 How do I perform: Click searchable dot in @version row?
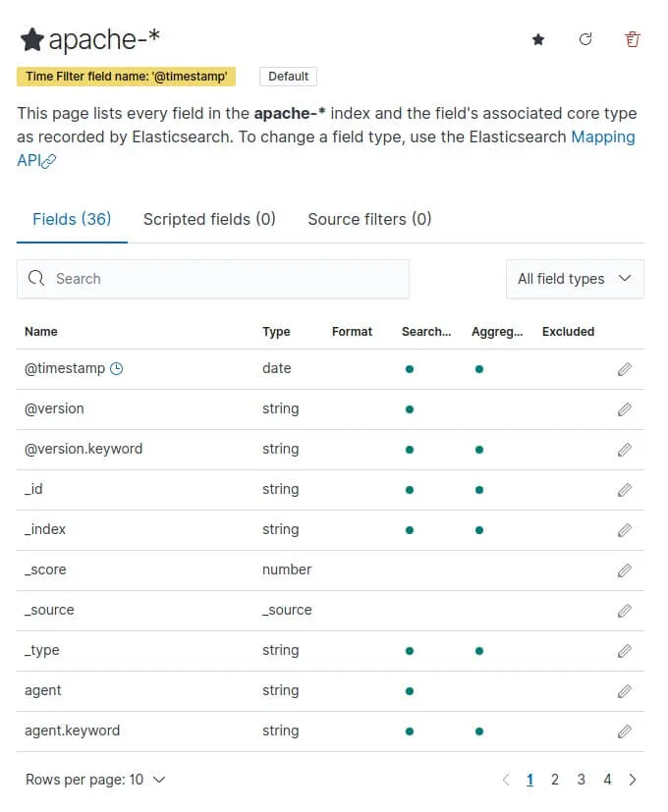pos(410,409)
